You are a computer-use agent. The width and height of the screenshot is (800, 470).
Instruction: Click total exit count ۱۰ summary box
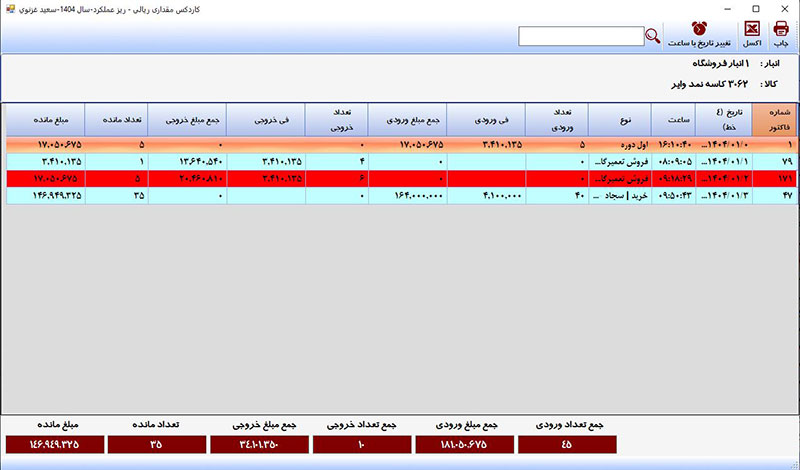362,444
